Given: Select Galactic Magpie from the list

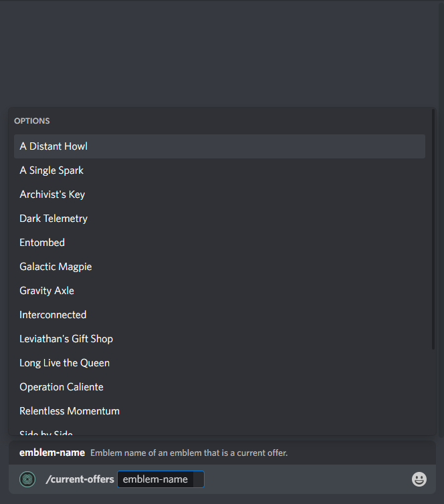Looking at the screenshot, I should [219, 267].
